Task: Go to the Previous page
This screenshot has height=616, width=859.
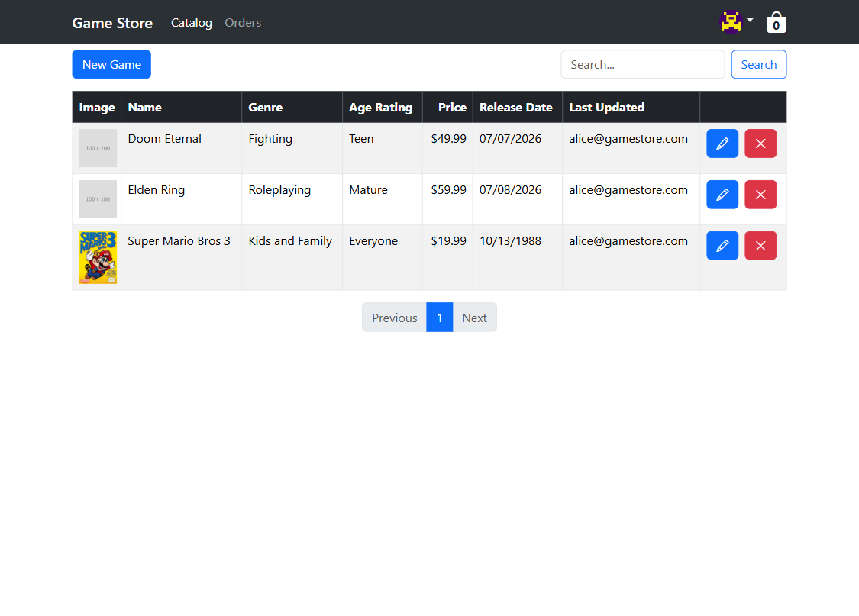Action: tap(395, 318)
